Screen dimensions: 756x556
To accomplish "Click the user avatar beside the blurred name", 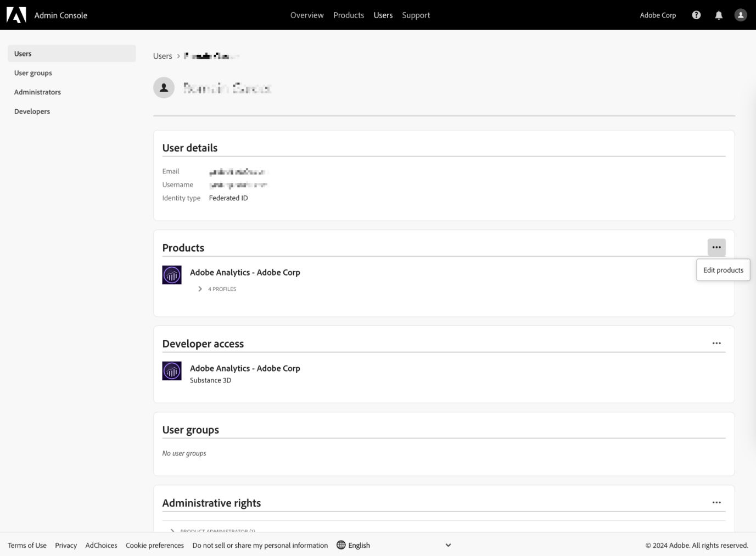I will (164, 88).
